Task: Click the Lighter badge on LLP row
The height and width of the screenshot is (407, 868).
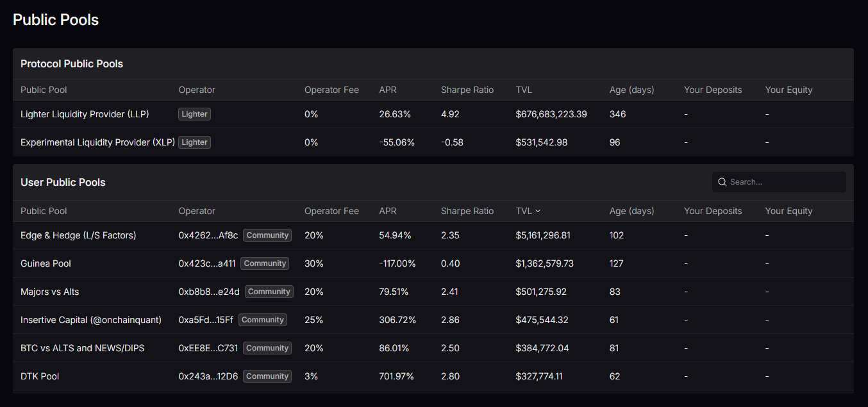Action: click(194, 114)
